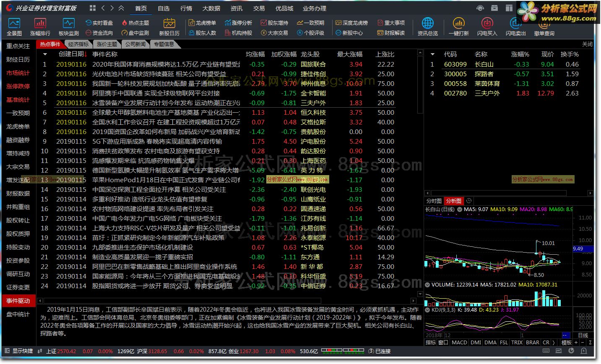This screenshot has width=601, height=364.
Task: Open the 自选 menu
Action: [164, 8]
